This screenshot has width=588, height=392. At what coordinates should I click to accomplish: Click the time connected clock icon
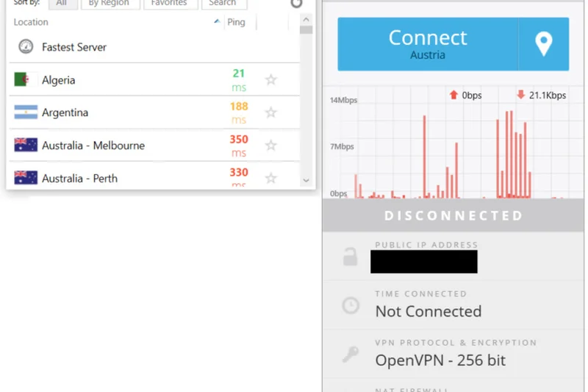(351, 305)
